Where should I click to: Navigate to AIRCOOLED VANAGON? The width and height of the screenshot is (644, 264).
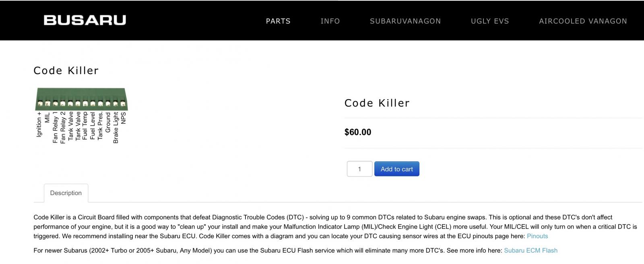click(583, 21)
